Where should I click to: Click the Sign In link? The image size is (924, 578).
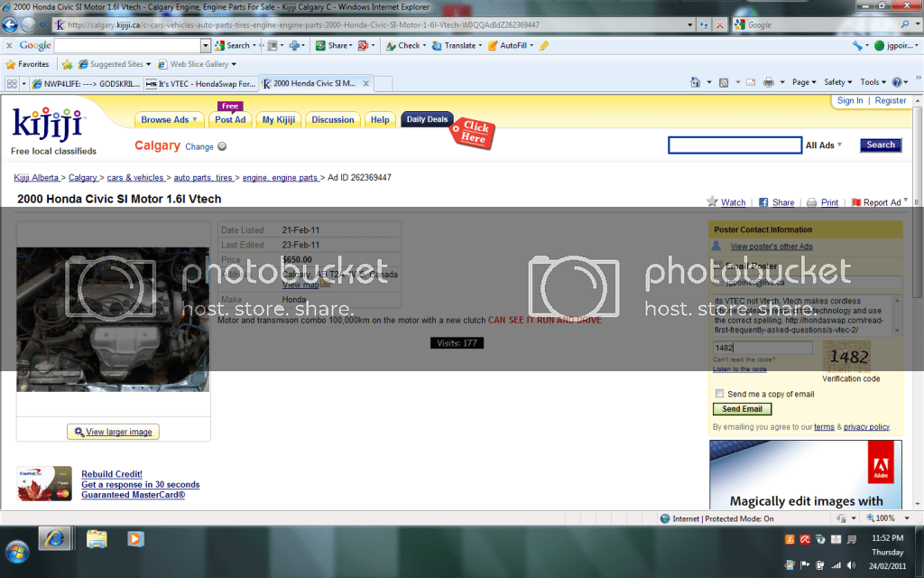(x=850, y=101)
